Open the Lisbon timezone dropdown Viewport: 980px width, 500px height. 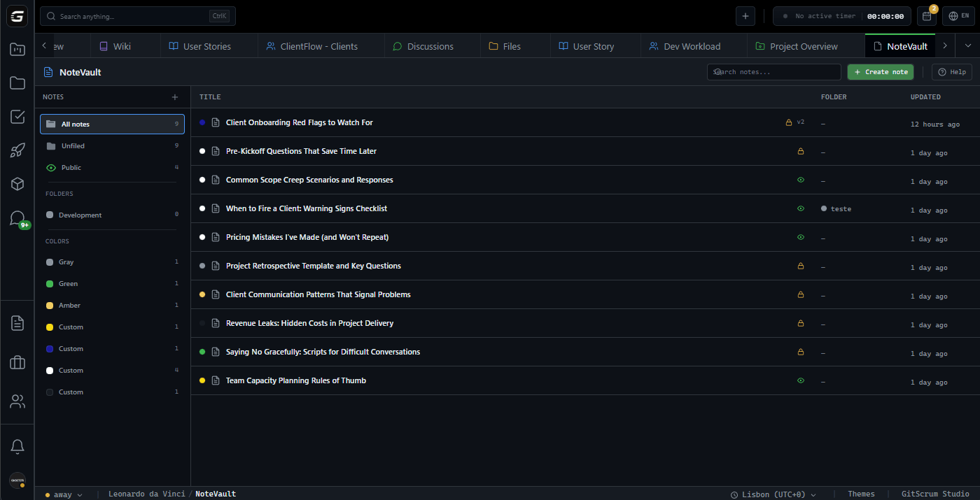(x=773, y=494)
